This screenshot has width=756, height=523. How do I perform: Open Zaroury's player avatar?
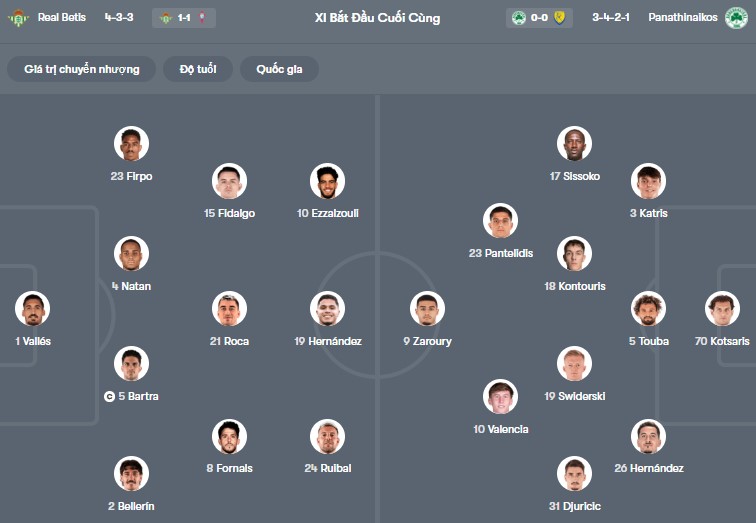click(427, 308)
